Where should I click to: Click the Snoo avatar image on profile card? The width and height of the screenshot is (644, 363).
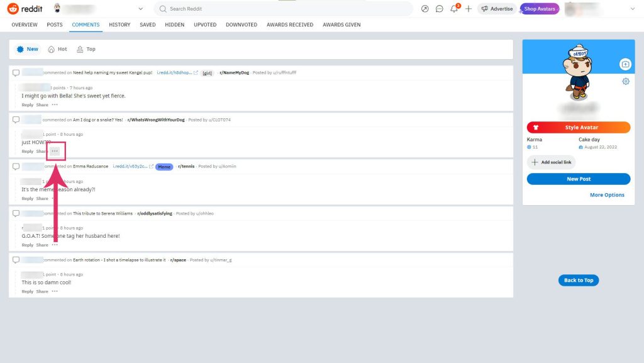point(578,72)
